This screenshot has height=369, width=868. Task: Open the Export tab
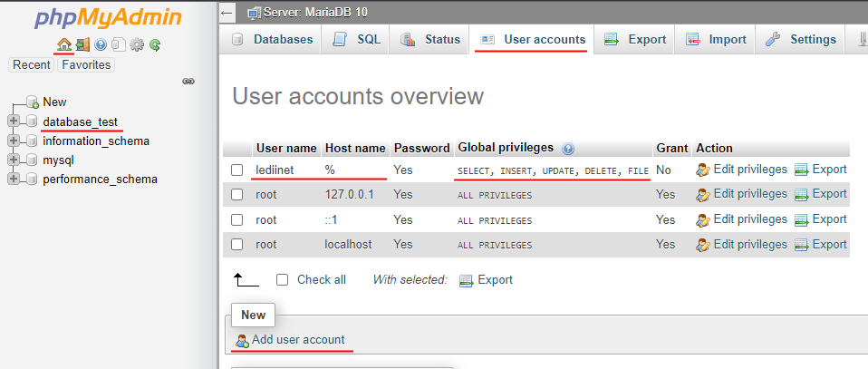tap(635, 39)
